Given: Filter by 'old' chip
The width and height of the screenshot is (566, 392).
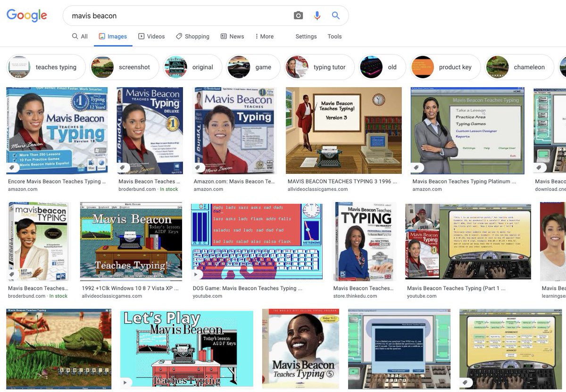Looking at the screenshot, I should [x=382, y=67].
